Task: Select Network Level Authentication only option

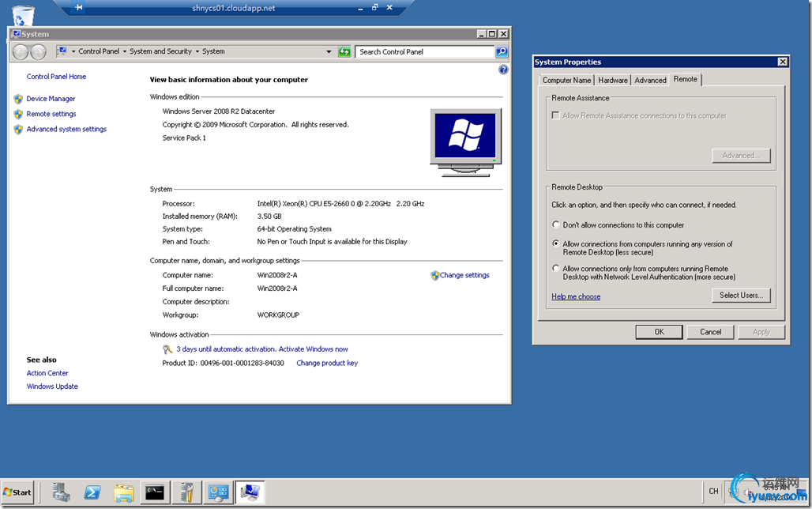Action: pos(555,269)
